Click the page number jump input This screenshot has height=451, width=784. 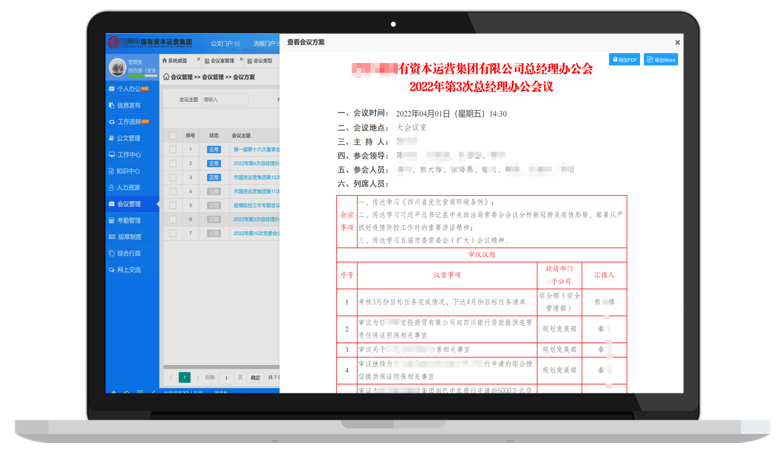tap(226, 378)
